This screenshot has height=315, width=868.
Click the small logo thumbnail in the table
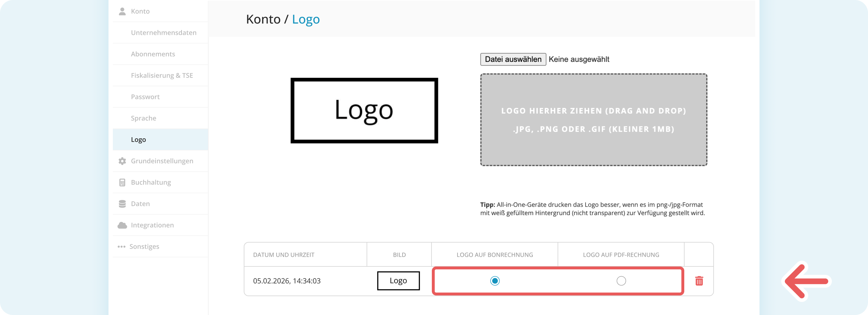(x=398, y=281)
